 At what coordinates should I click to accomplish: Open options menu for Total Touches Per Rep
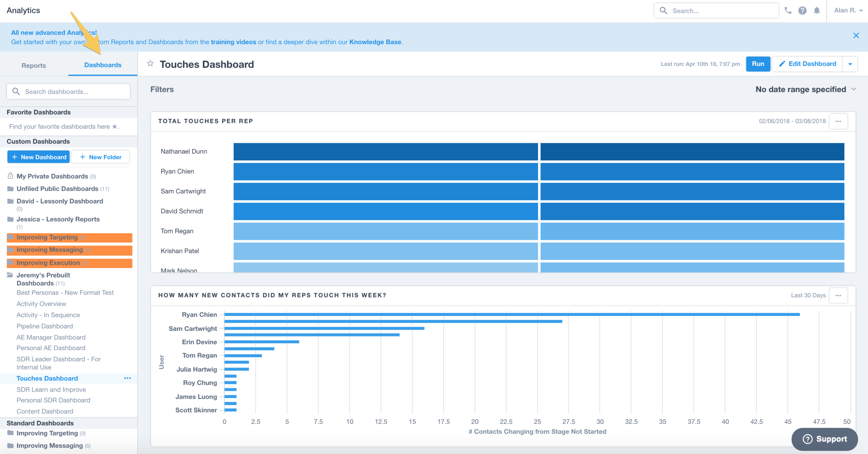tap(838, 121)
